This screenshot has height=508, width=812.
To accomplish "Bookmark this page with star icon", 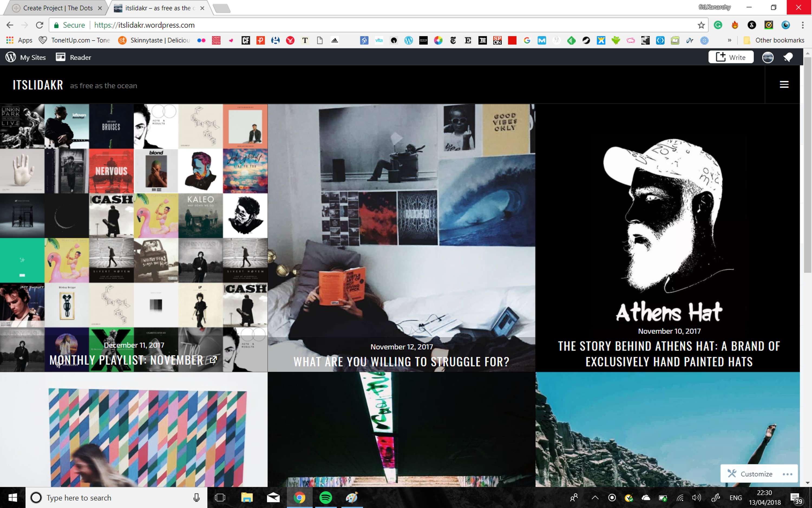I will coord(701,25).
